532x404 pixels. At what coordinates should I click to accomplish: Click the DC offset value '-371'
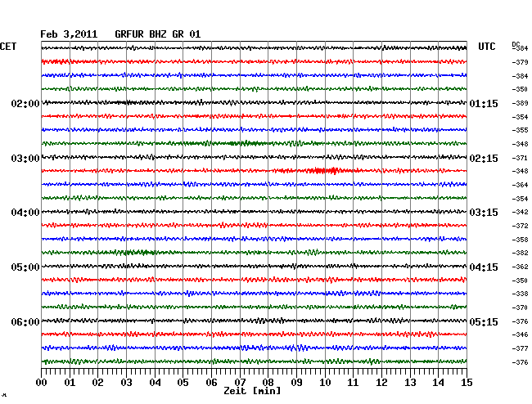(x=520, y=158)
